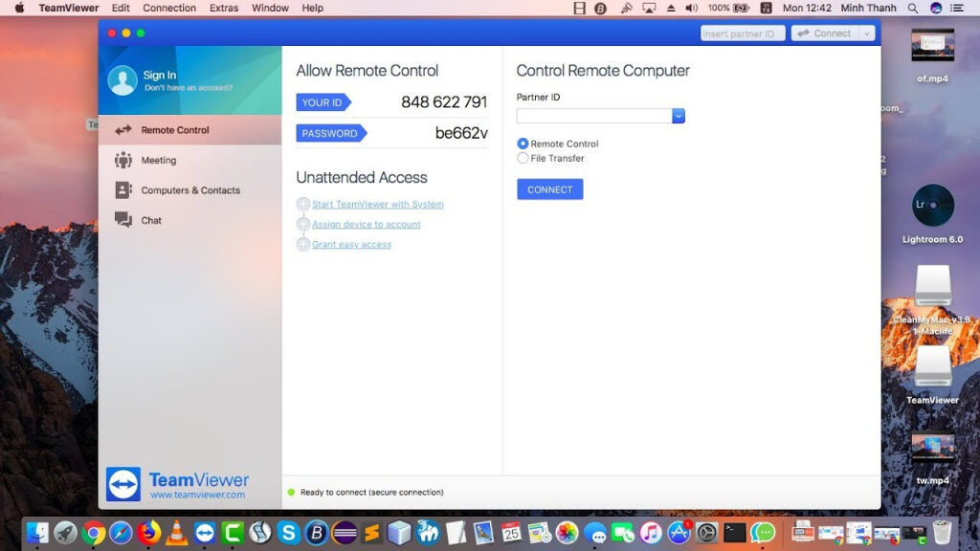Open Notification Center icon
980x551 pixels.
pos(957,8)
